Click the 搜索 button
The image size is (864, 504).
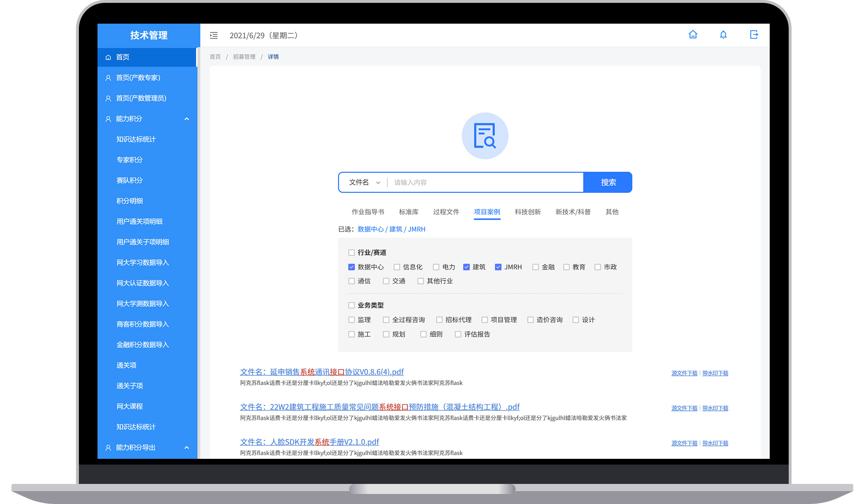608,182
